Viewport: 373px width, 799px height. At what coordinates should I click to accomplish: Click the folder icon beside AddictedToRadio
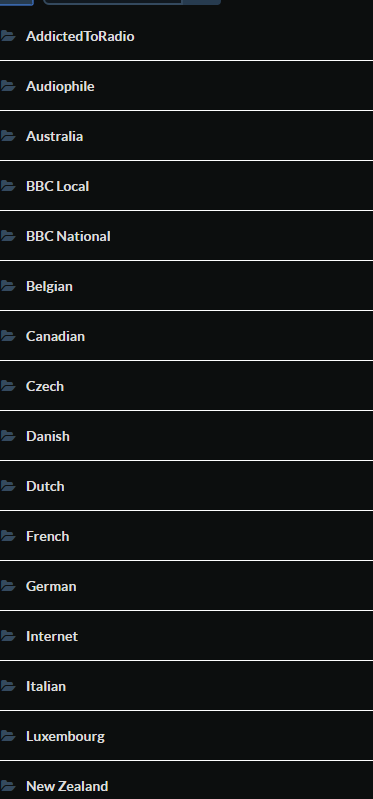click(x=8, y=36)
